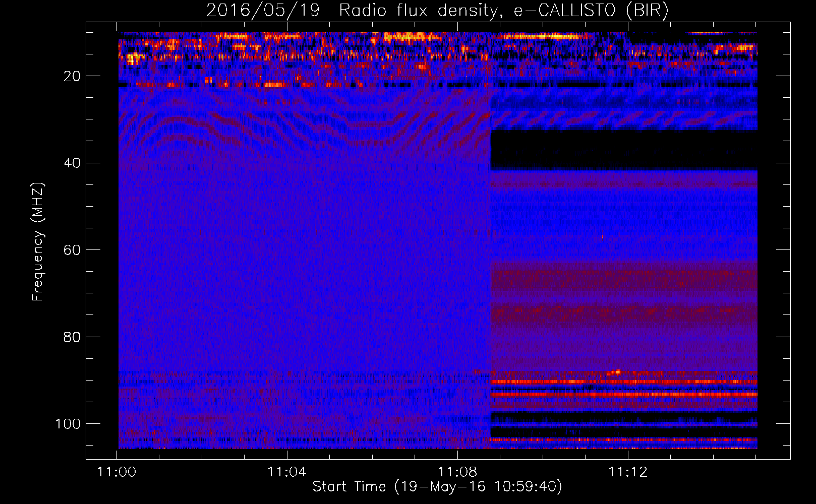This screenshot has width=816, height=504.
Task: Click the '60' frequency tick label
Action: click(x=72, y=250)
